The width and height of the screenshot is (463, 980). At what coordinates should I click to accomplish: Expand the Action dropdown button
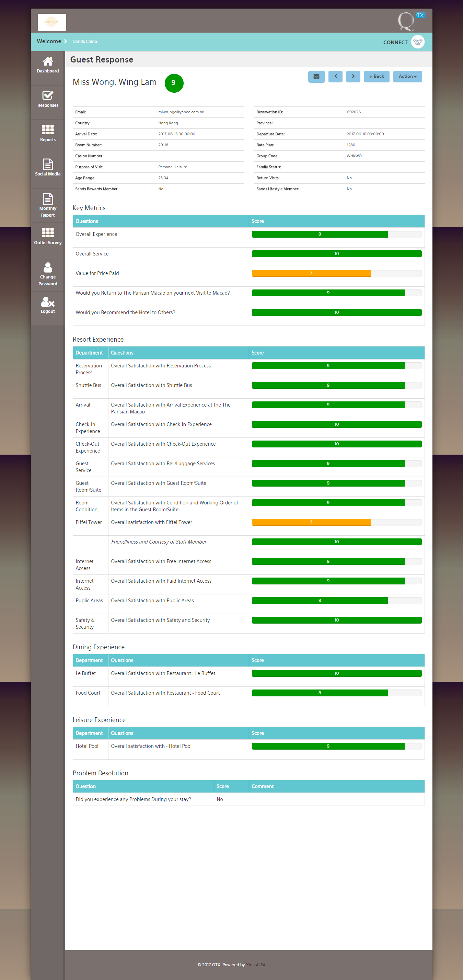tap(407, 77)
